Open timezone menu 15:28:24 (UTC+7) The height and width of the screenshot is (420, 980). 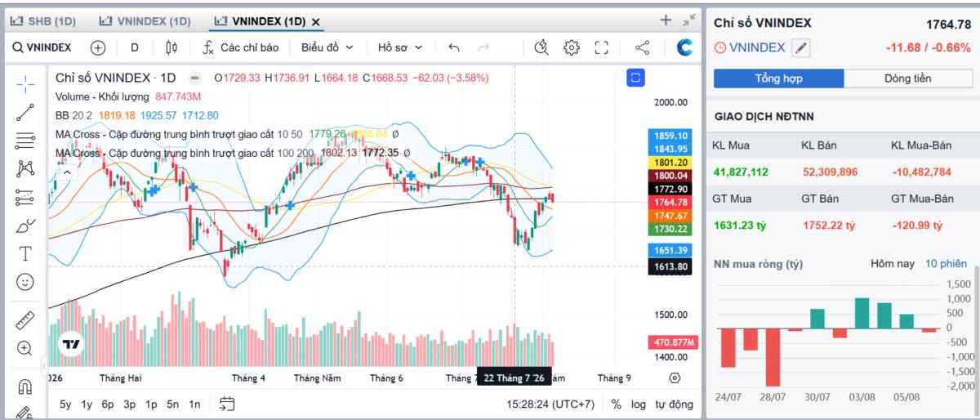pyautogui.click(x=550, y=404)
